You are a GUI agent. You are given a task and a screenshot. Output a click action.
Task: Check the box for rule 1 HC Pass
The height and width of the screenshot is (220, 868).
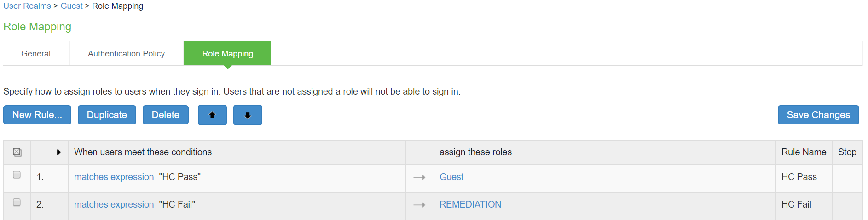coord(17,175)
